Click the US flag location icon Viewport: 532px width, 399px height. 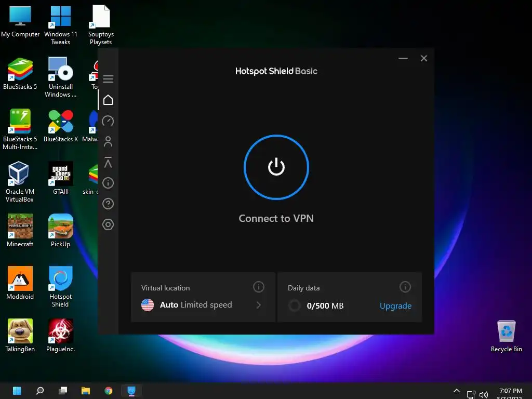[148, 304]
